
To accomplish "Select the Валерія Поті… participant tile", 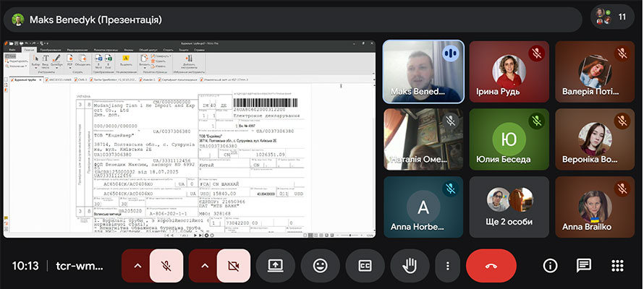I will 595,72.
